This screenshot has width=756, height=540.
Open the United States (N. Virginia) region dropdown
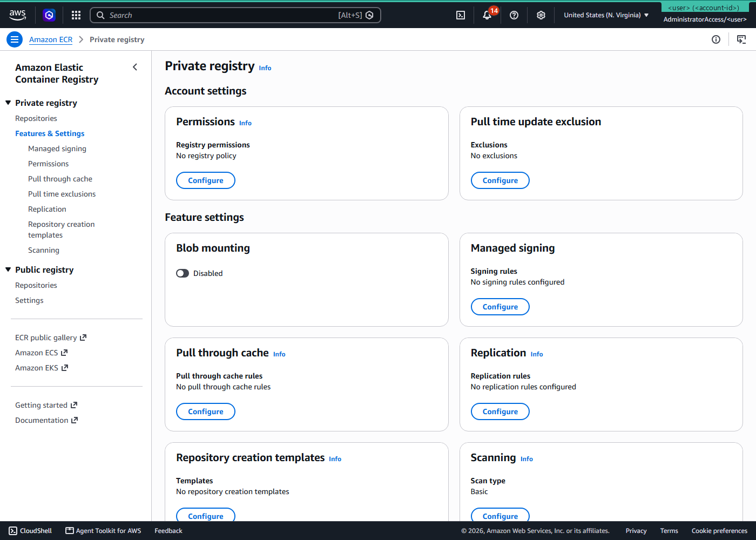606,15
